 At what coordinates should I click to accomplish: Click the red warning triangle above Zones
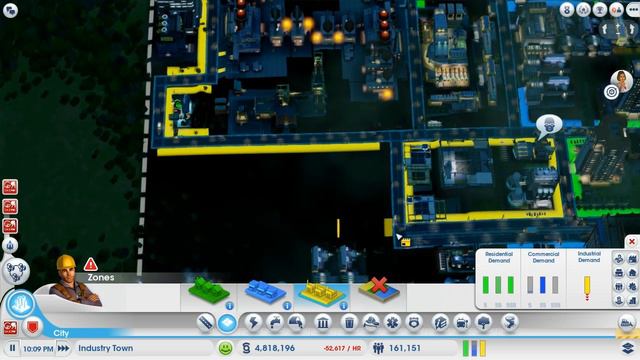coord(91,264)
